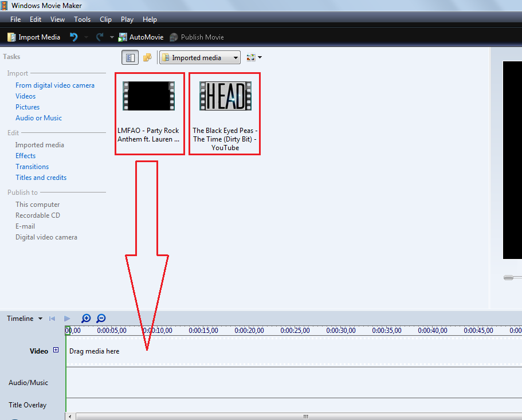This screenshot has height=420, width=522.
Task: Click Imported media under Edit
Action: point(40,145)
